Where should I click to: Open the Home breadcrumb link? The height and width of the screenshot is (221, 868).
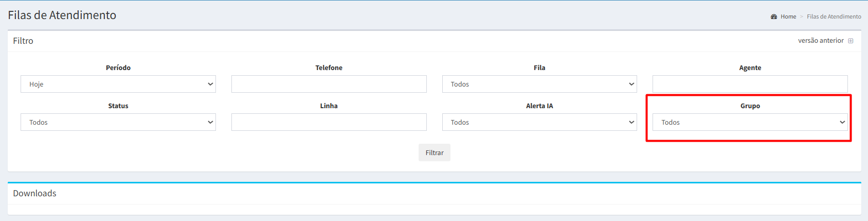[x=788, y=16]
